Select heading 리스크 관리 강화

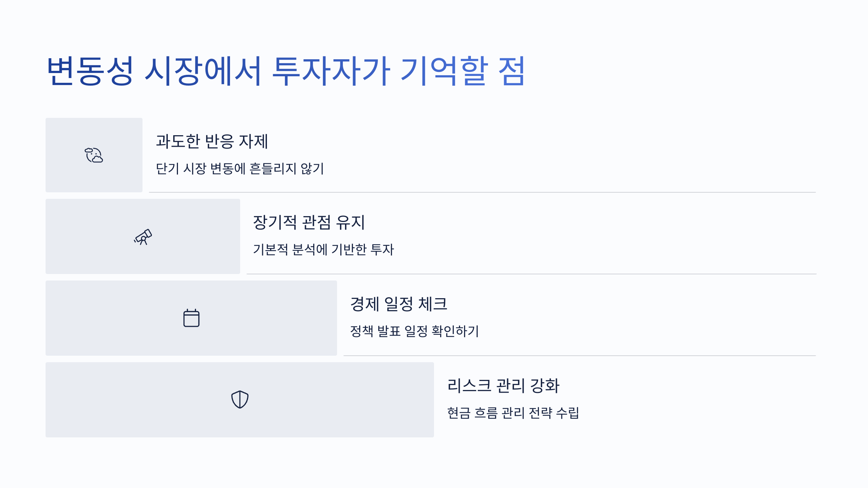(x=503, y=386)
